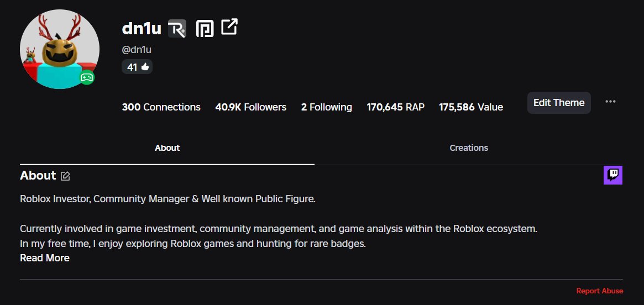Open the 300 Connections list
The image size is (644, 305).
pos(161,107)
